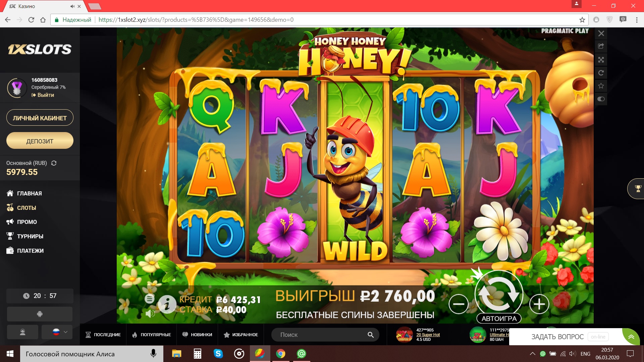Add game to favorites star icon
Image resolution: width=644 pixels, height=362 pixels.
[x=601, y=86]
